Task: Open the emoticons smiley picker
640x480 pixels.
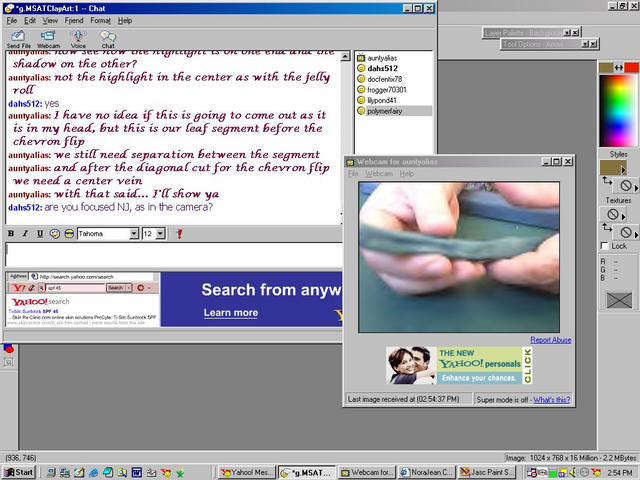Action: click(55, 233)
